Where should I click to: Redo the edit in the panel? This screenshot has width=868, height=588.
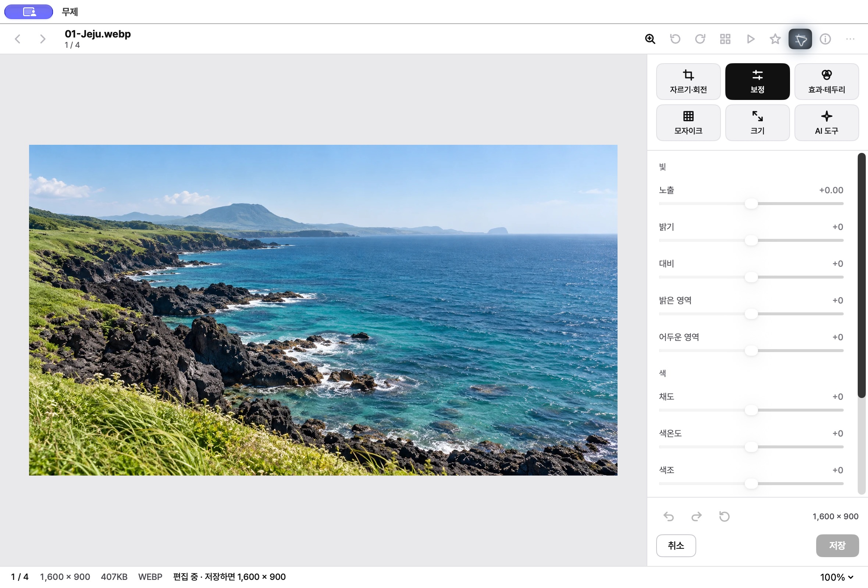click(x=696, y=516)
